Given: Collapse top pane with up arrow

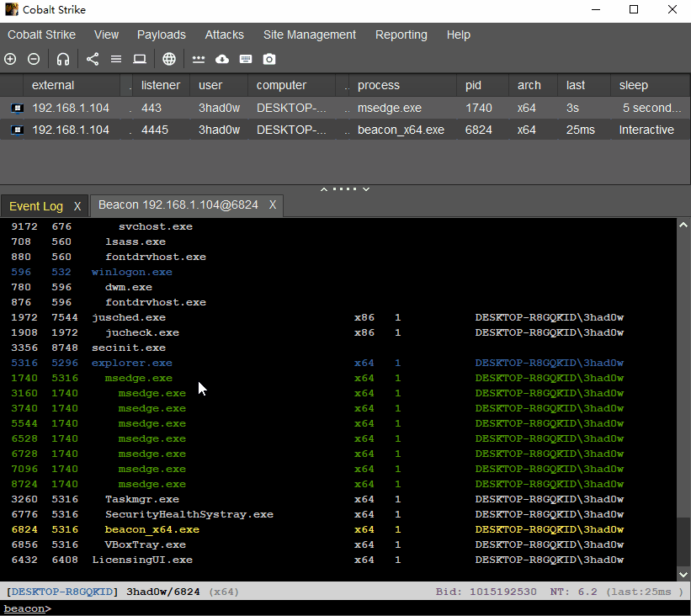Looking at the screenshot, I should pos(324,189).
